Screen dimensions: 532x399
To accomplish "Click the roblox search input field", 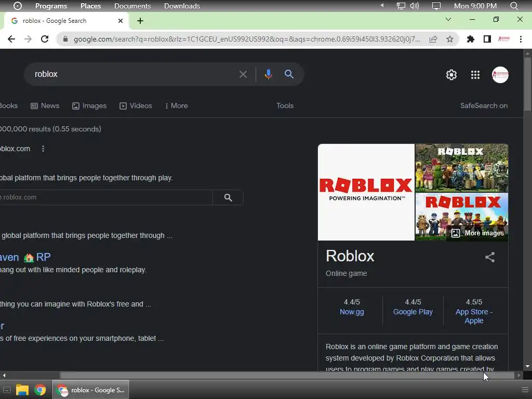I will click(x=135, y=74).
